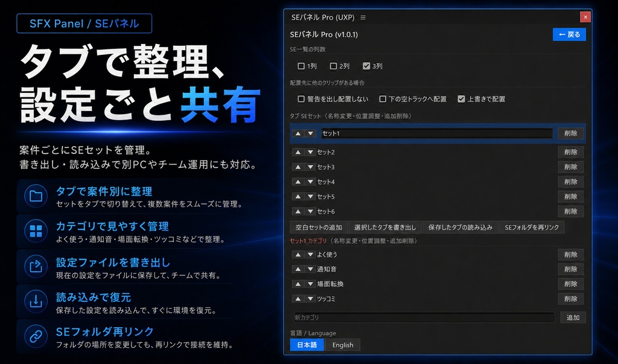Move セット1 up with its up arrow
The width and height of the screenshot is (618, 364).
point(298,133)
